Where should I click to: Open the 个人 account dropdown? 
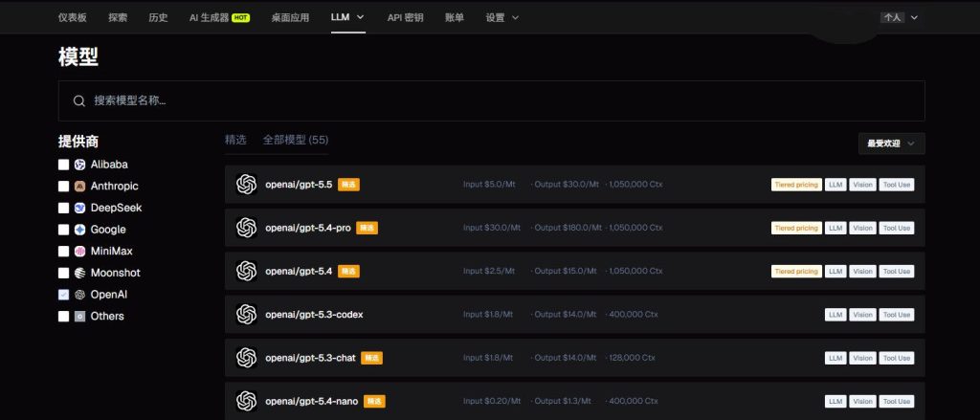(x=900, y=17)
